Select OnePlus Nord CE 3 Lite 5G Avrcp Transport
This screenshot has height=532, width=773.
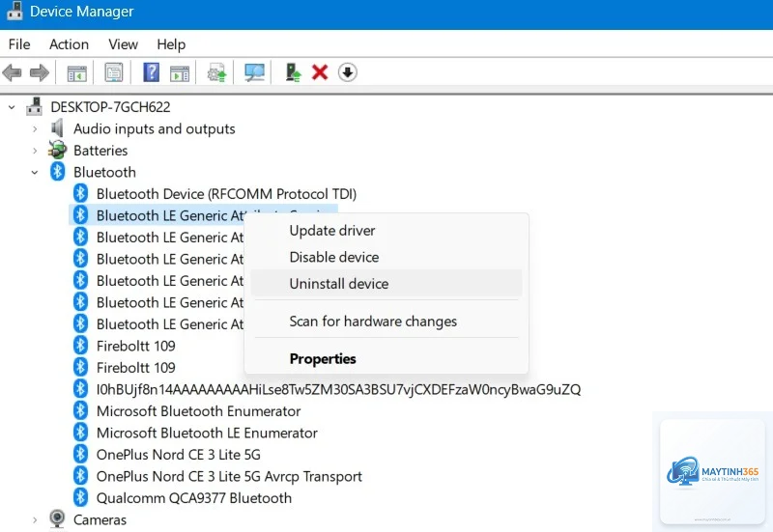[229, 476]
